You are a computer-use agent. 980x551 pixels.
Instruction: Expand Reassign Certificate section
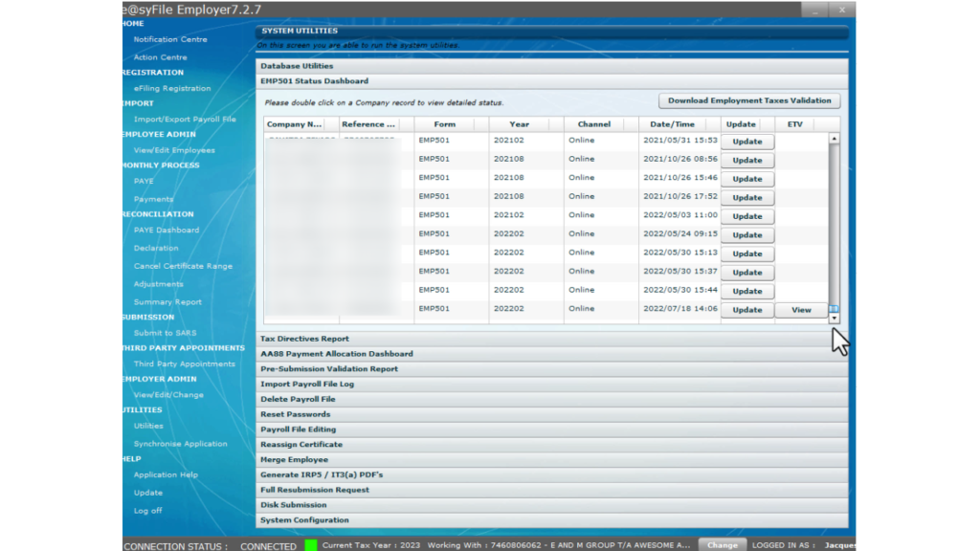552,444
